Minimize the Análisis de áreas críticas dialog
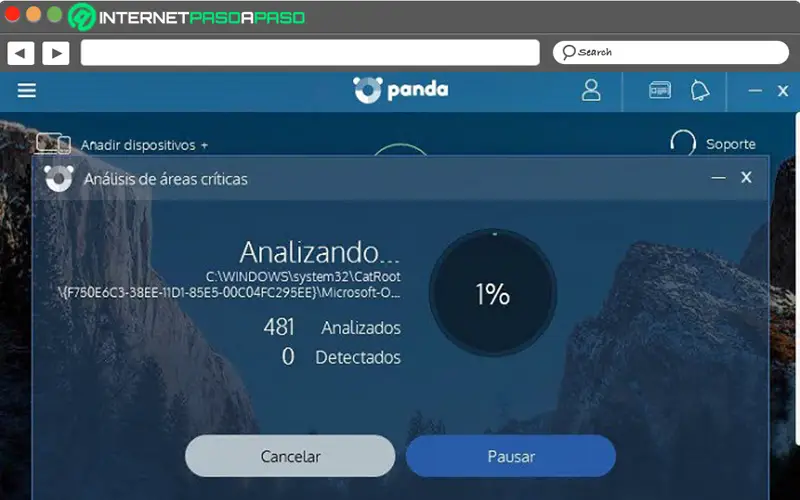This screenshot has width=800, height=500. pos(718,178)
